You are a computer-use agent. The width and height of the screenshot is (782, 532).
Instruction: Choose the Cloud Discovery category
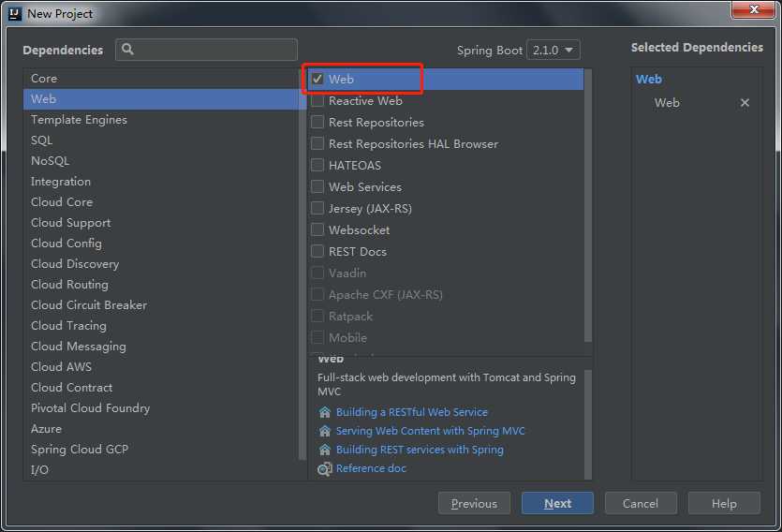(161, 264)
